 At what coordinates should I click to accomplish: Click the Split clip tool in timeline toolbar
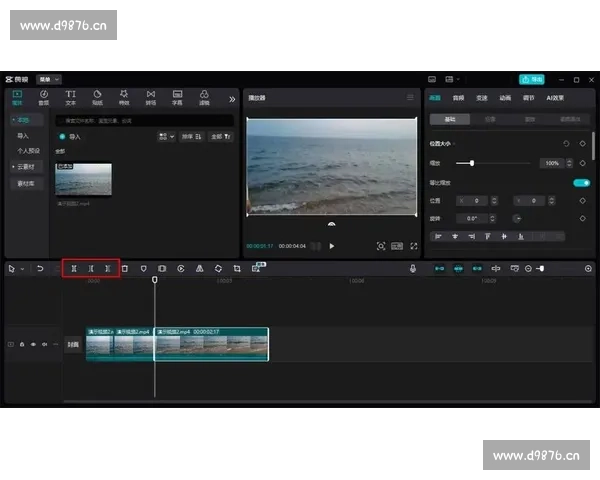click(74, 268)
